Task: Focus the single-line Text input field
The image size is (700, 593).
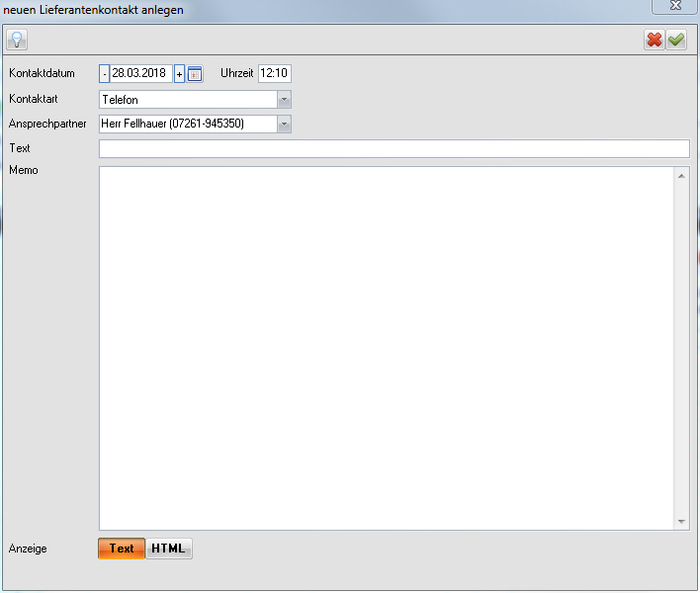Action: click(394, 148)
